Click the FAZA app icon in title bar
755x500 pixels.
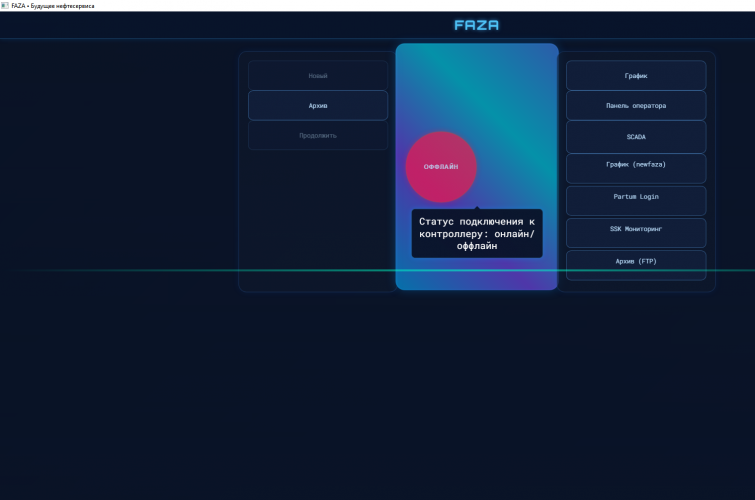click(x=5, y=5)
